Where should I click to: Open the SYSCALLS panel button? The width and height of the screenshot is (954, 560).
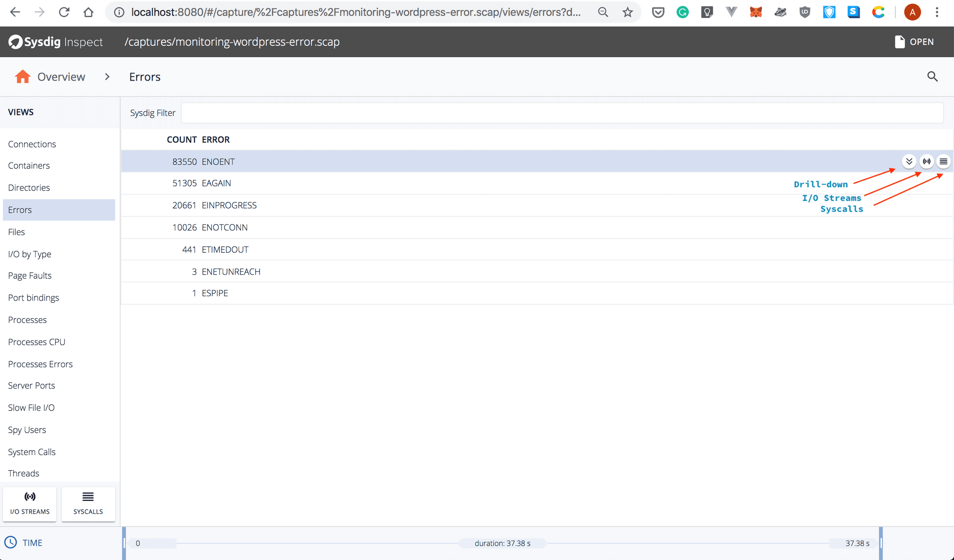click(88, 504)
